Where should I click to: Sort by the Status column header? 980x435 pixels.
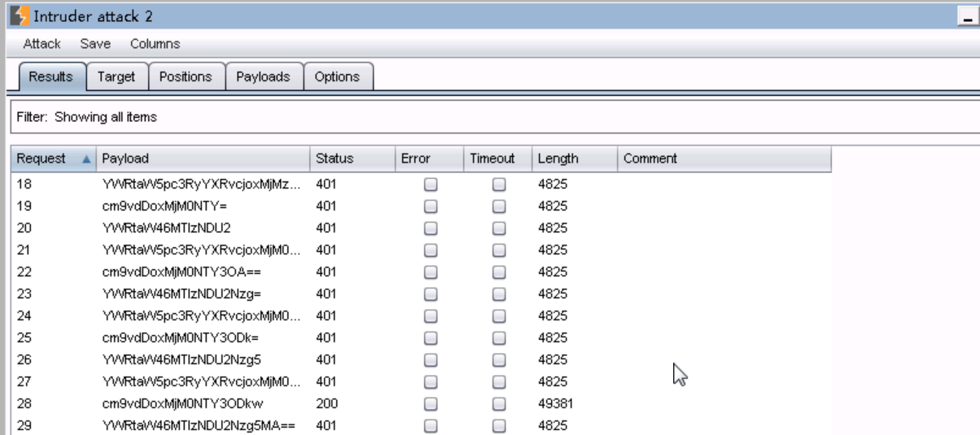coord(352,159)
